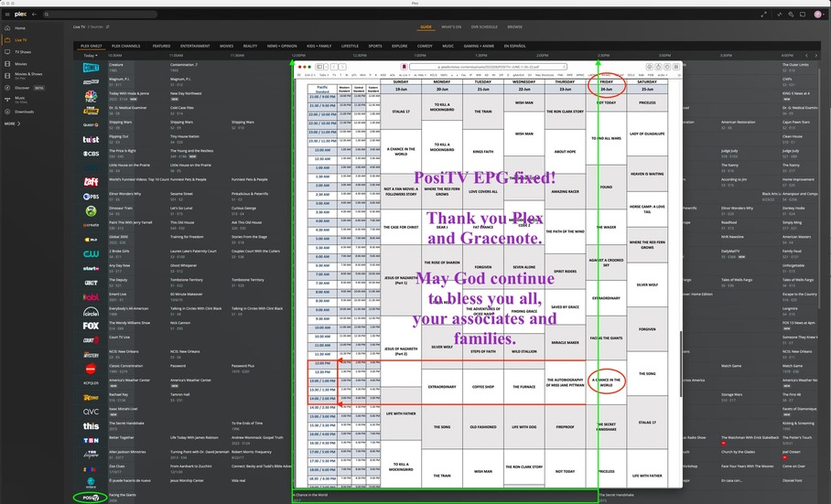Click the PosiTV channel logo
Viewport: 831px width, 504px height.
click(x=91, y=498)
